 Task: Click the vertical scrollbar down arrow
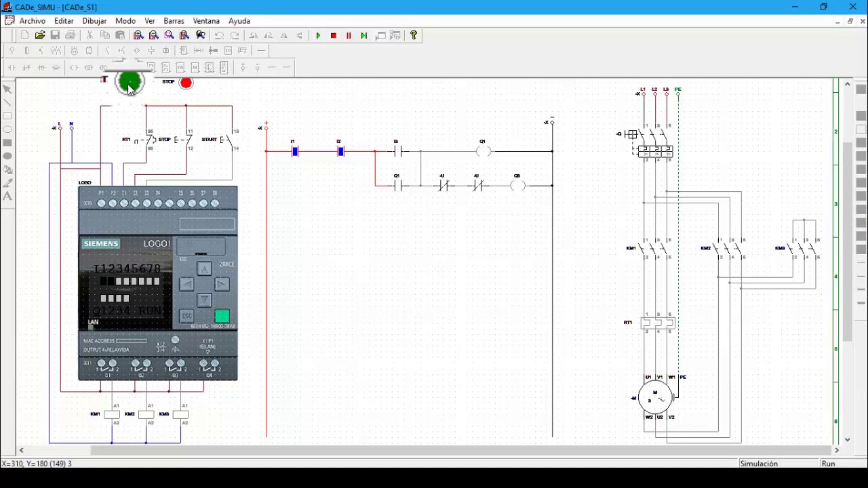[848, 439]
